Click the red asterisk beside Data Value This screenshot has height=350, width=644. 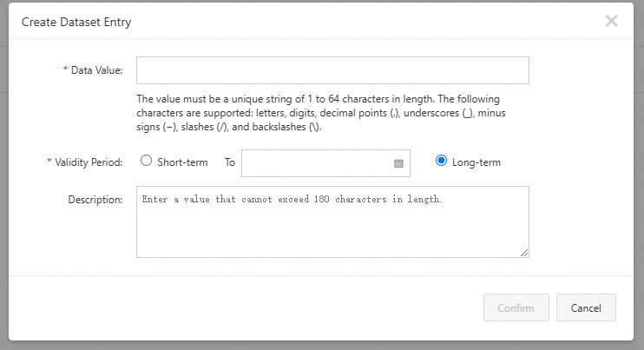click(x=65, y=69)
